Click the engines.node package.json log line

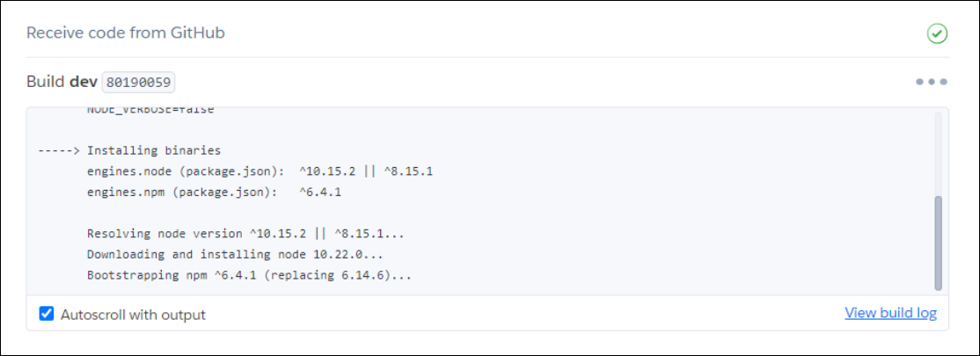[x=260, y=171]
